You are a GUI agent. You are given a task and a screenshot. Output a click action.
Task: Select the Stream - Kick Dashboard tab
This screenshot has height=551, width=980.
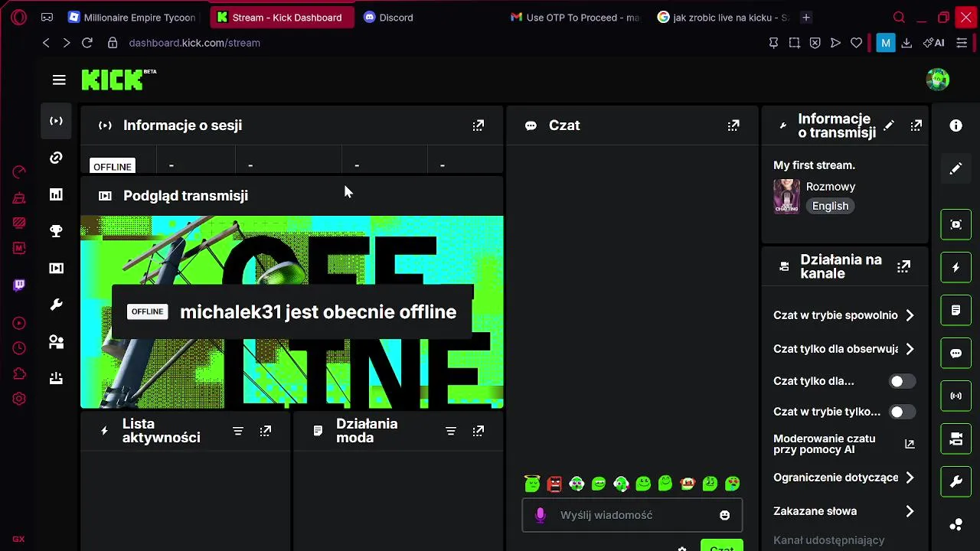coord(280,17)
